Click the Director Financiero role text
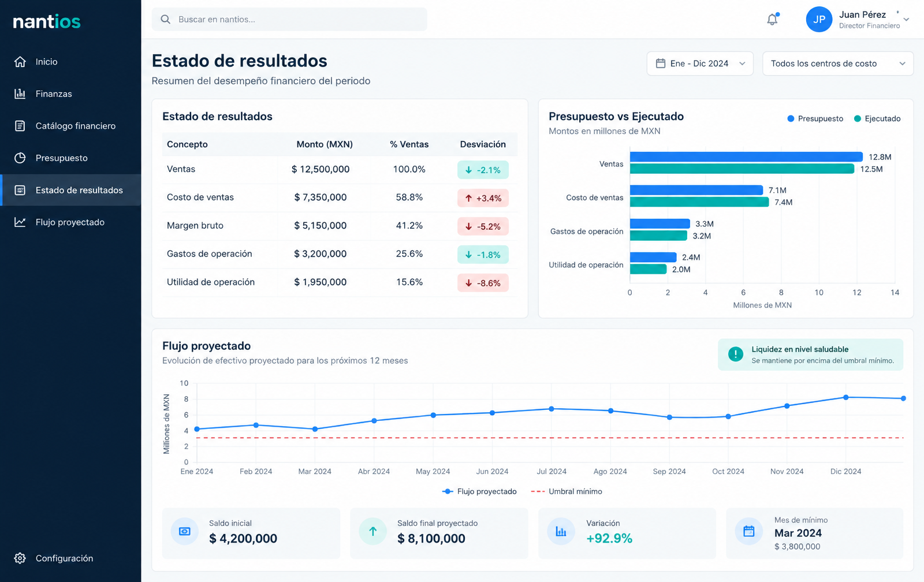 point(870,26)
